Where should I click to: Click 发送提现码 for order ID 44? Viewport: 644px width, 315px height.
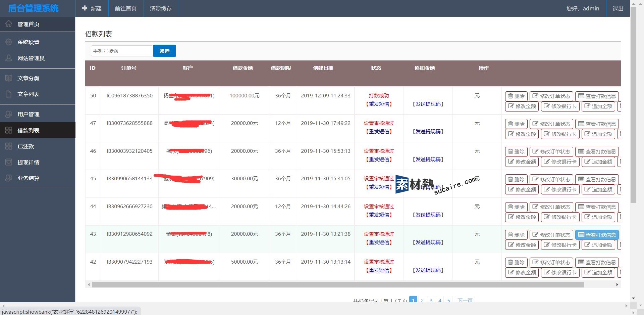tap(428, 215)
